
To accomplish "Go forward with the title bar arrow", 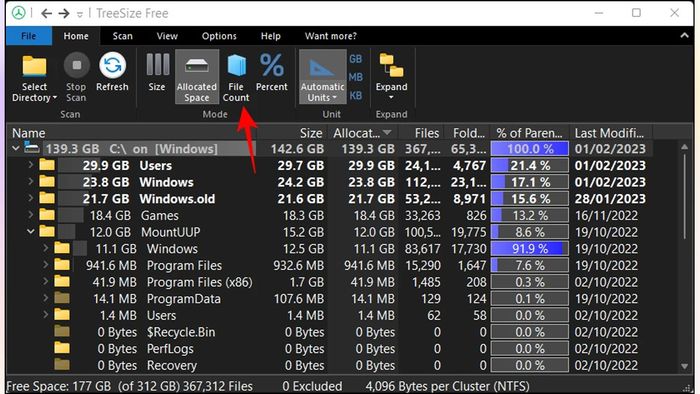I will [64, 13].
